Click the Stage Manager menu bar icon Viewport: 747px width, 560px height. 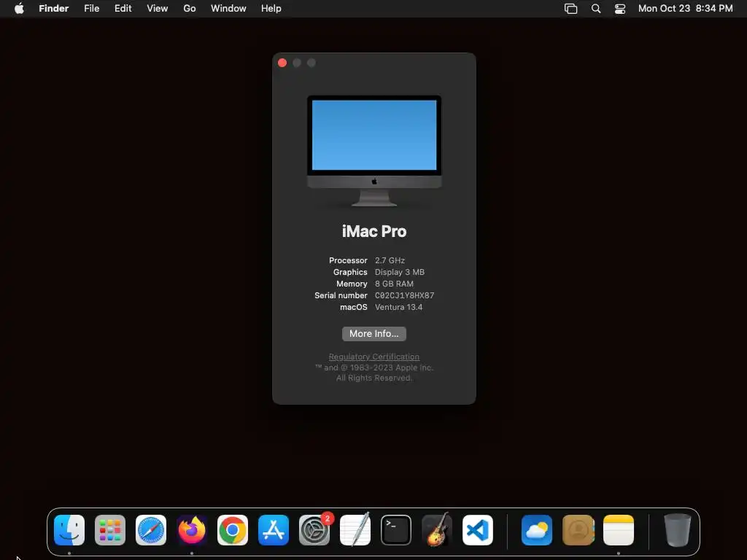(570, 9)
